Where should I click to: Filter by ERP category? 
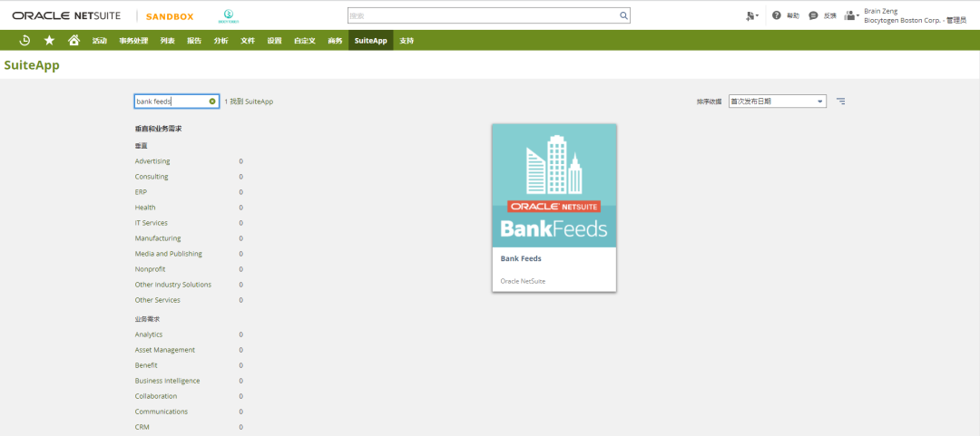(141, 192)
